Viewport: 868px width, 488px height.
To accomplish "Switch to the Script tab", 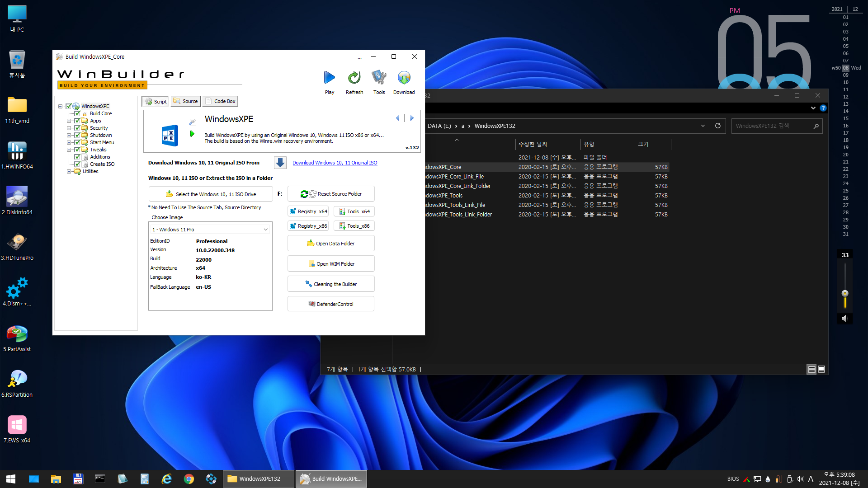I will pyautogui.click(x=156, y=101).
